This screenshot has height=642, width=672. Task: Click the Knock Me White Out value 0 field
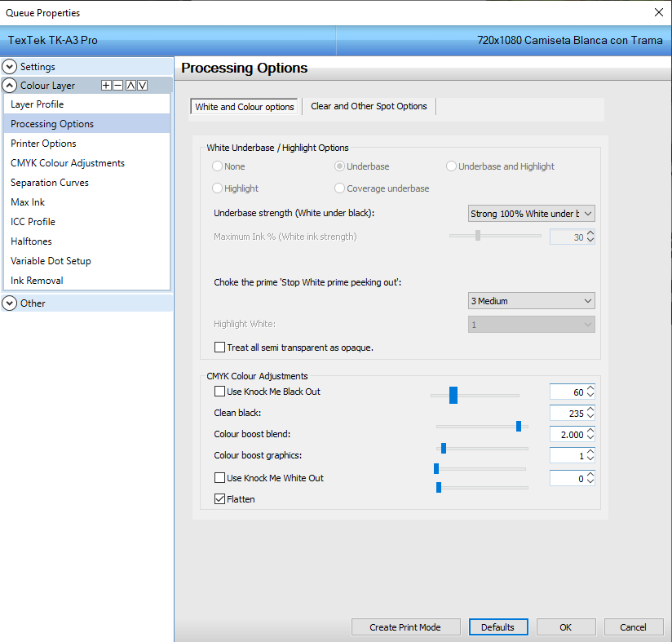(x=568, y=478)
